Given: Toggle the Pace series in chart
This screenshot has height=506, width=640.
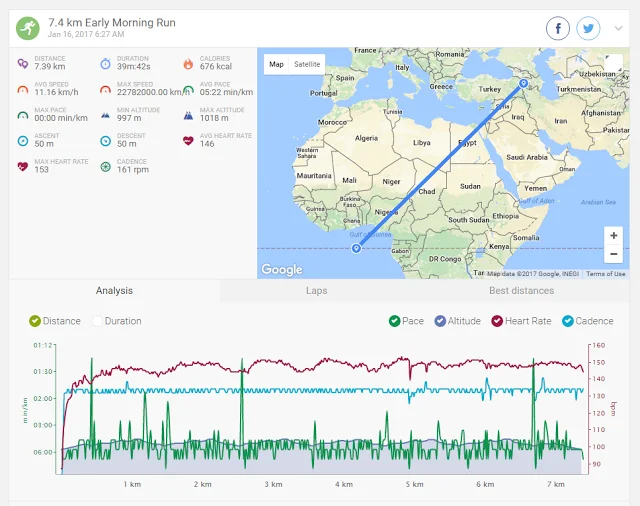Looking at the screenshot, I should click(396, 321).
